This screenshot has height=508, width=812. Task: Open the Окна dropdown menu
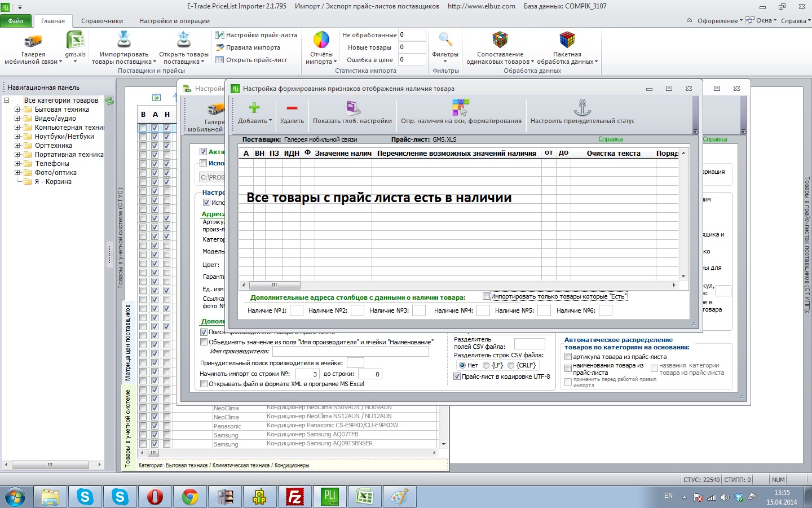pyautogui.click(x=761, y=20)
